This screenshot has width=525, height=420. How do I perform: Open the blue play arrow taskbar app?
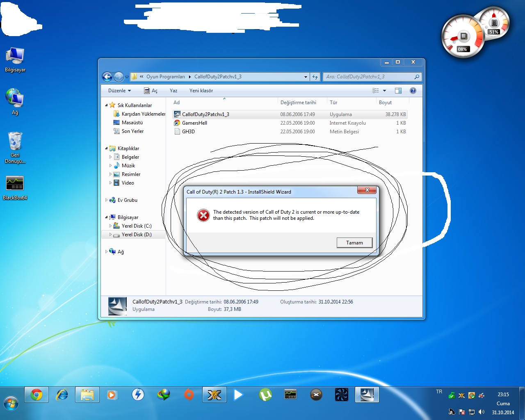(x=238, y=395)
